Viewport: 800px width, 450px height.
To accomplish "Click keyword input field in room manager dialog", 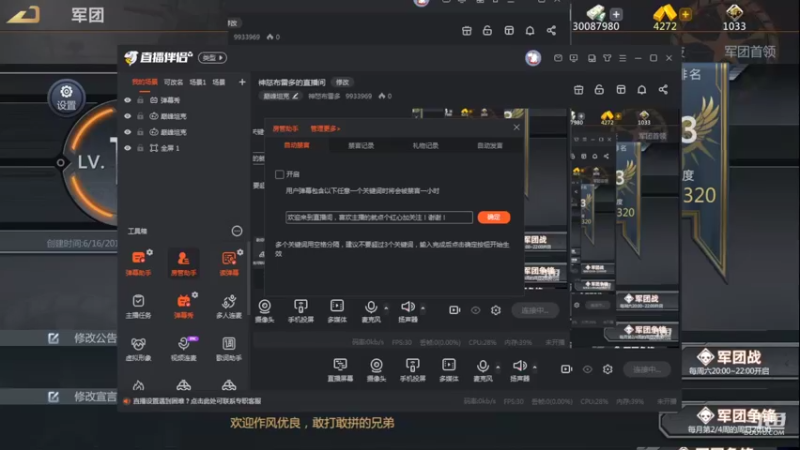I will coord(379,217).
